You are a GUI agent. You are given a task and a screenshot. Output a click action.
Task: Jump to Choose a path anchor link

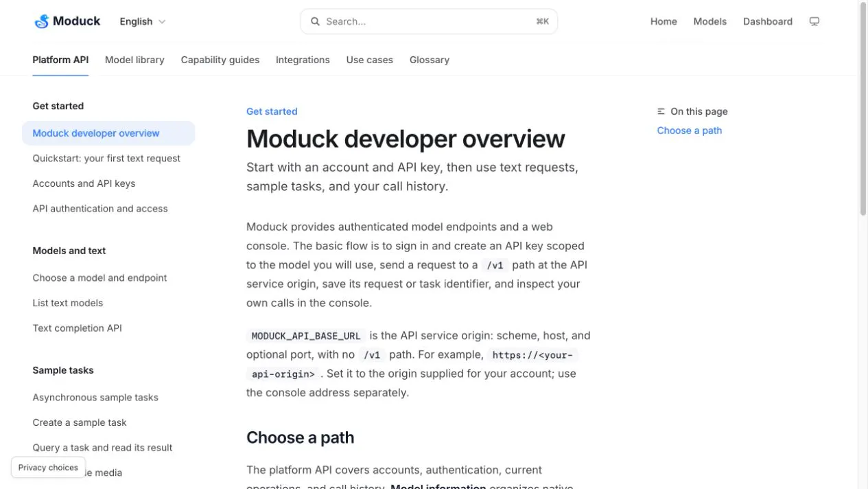pyautogui.click(x=689, y=130)
